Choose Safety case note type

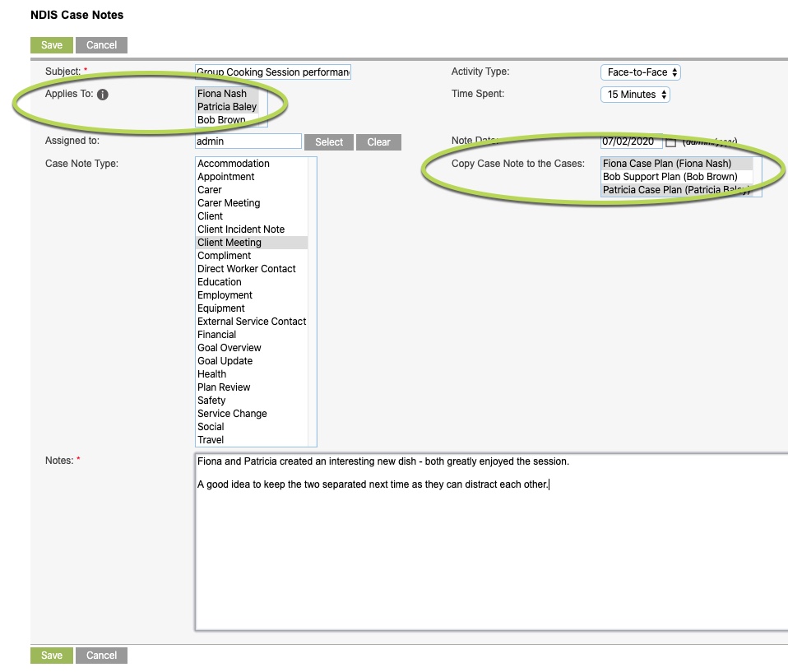click(x=252, y=400)
